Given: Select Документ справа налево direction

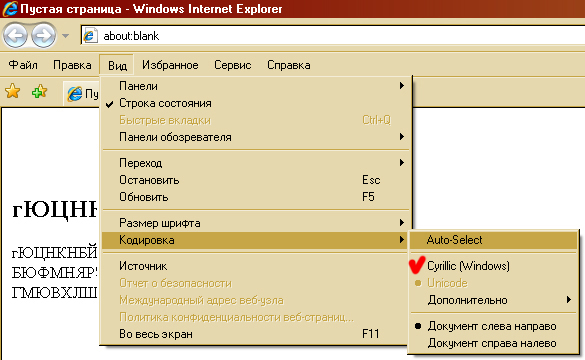Looking at the screenshot, I should pos(493,343).
